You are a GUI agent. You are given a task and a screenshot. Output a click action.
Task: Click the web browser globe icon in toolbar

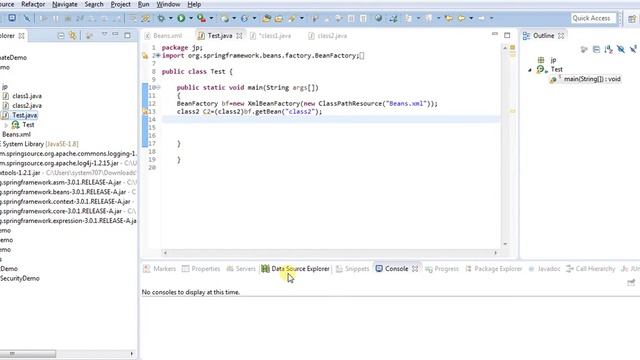(x=378, y=18)
